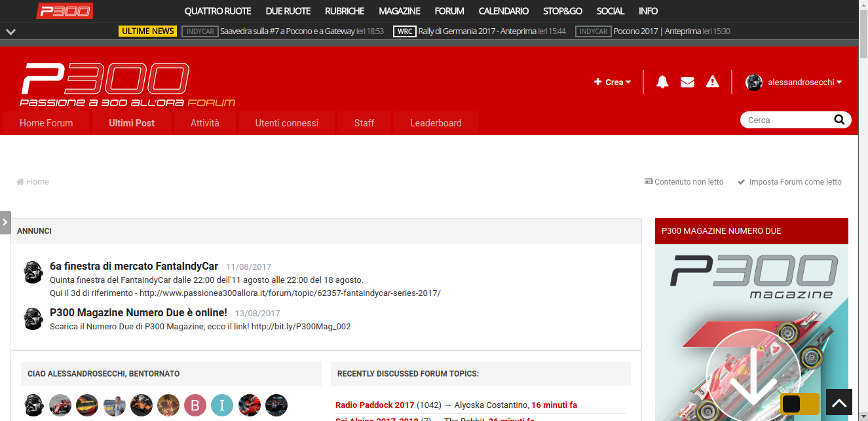Mark forum as read with Imposta Forum come letto
Viewport: 868px width, 421px height.
coord(790,182)
